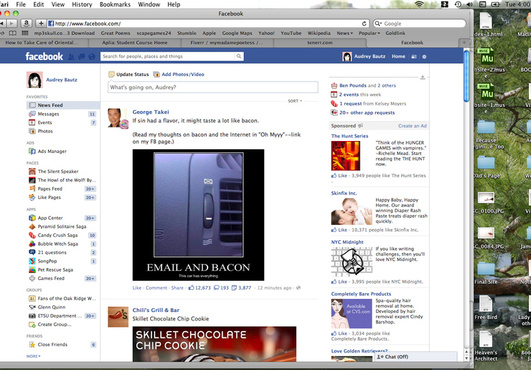Image resolution: width=531 pixels, height=370 pixels.
Task: Click the page's vertical scrollbar thumb
Action: (x=466, y=76)
